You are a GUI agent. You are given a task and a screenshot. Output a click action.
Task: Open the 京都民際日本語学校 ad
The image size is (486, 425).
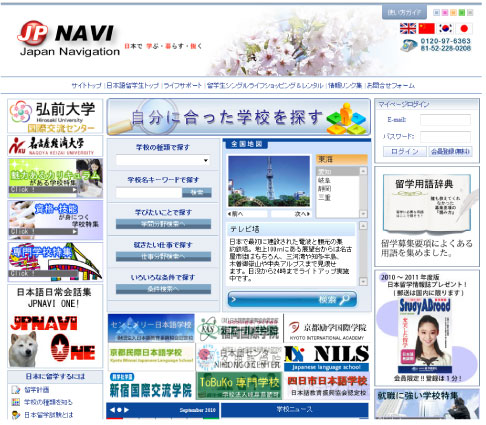click(151, 357)
